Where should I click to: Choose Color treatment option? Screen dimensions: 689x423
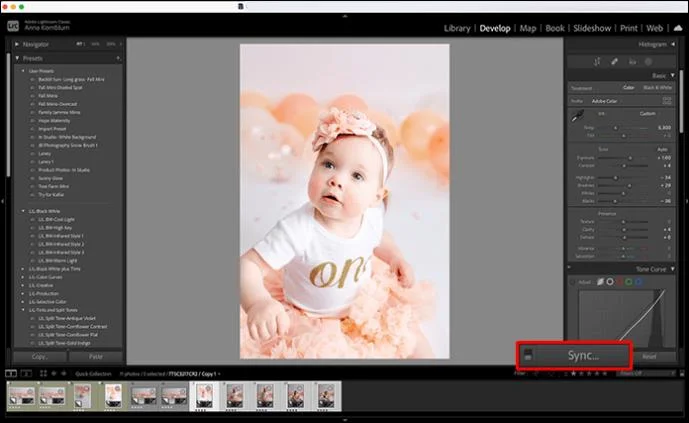click(629, 87)
